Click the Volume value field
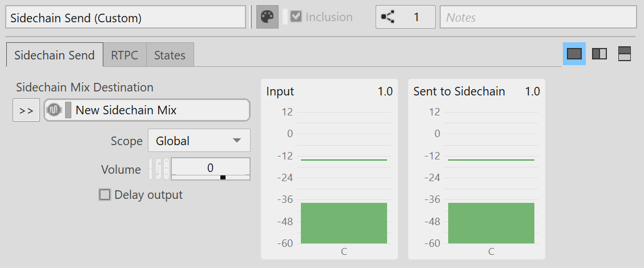This screenshot has width=644, height=268. coord(210,167)
